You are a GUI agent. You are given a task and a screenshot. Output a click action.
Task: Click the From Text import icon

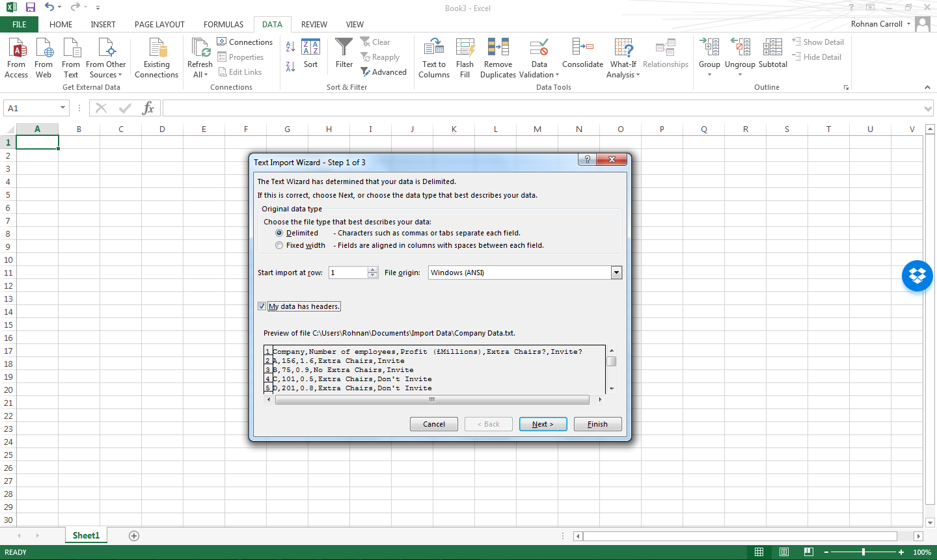click(71, 58)
